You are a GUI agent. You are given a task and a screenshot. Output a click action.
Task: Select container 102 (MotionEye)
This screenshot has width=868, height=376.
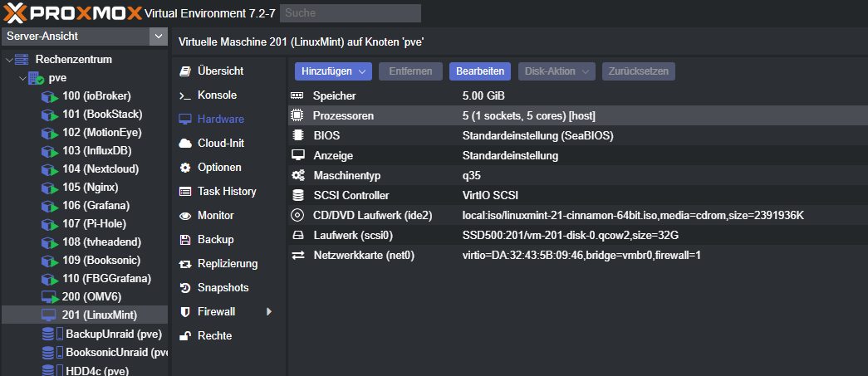pyautogui.click(x=102, y=133)
